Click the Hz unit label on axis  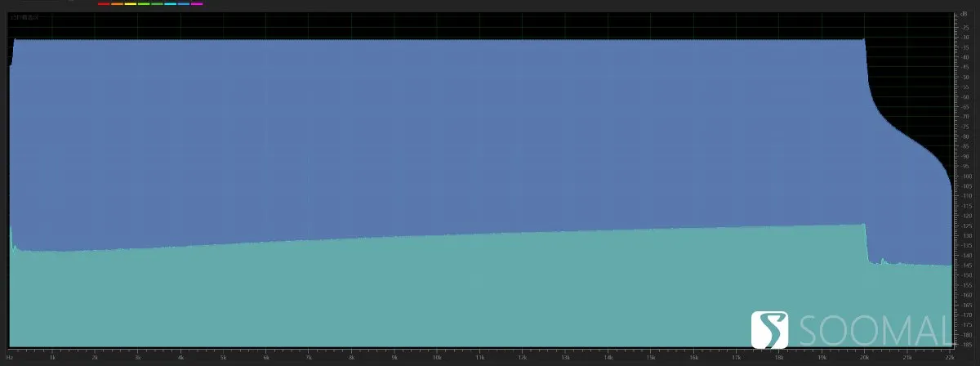coord(10,357)
